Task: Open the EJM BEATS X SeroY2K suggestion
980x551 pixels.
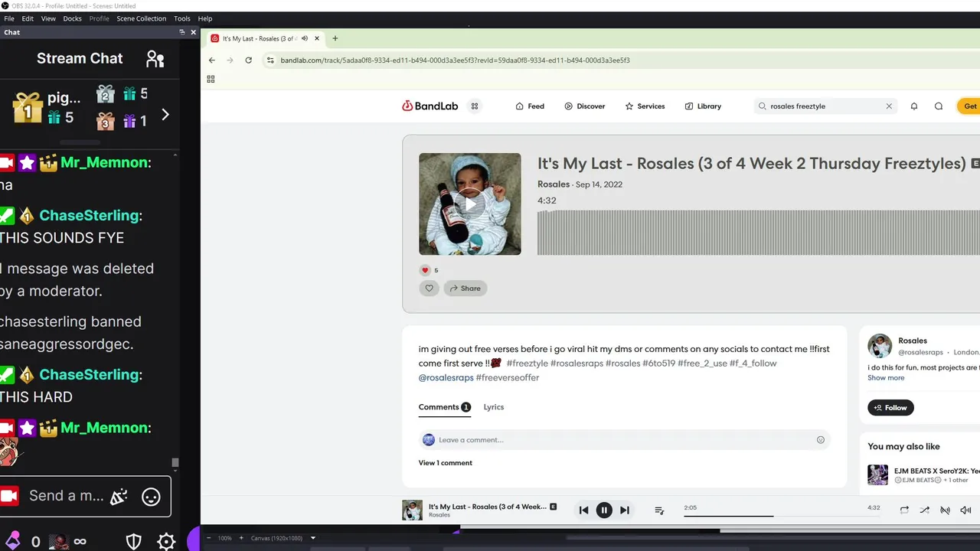Action: pyautogui.click(x=923, y=474)
